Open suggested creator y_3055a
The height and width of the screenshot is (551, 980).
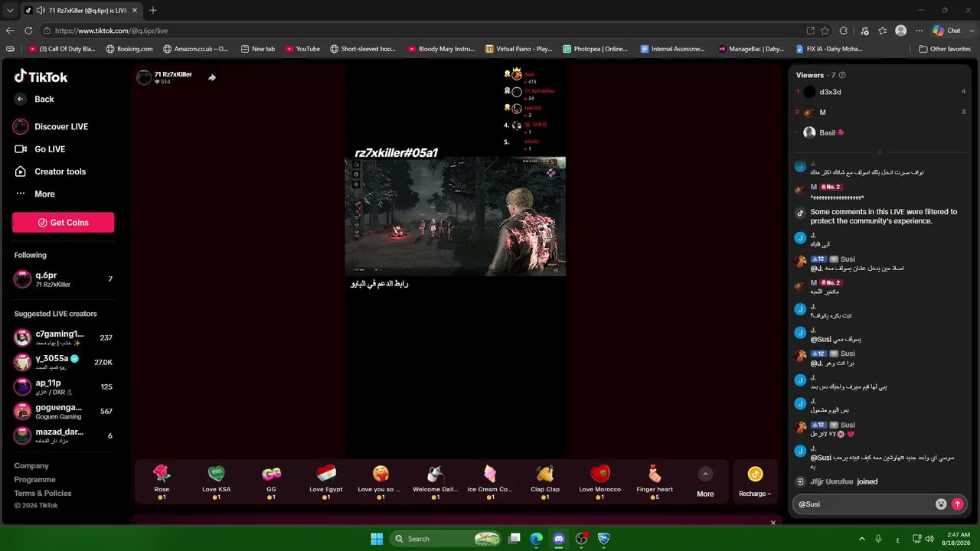(64, 362)
